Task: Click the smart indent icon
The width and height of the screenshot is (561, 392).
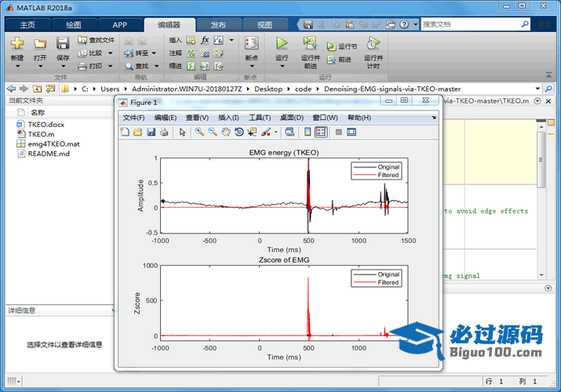Action: click(x=191, y=66)
